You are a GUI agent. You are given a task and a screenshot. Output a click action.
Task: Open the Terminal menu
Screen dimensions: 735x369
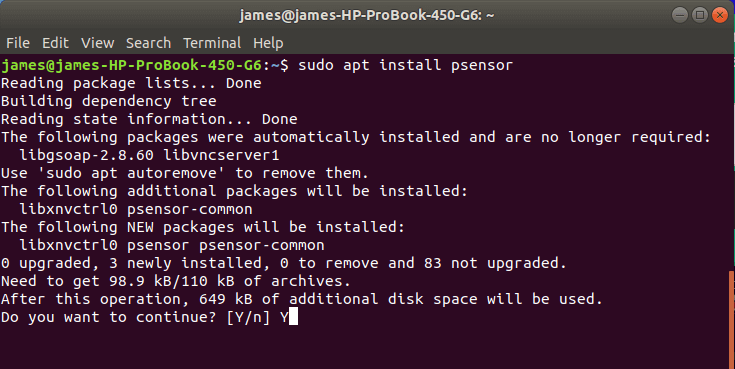pos(212,43)
